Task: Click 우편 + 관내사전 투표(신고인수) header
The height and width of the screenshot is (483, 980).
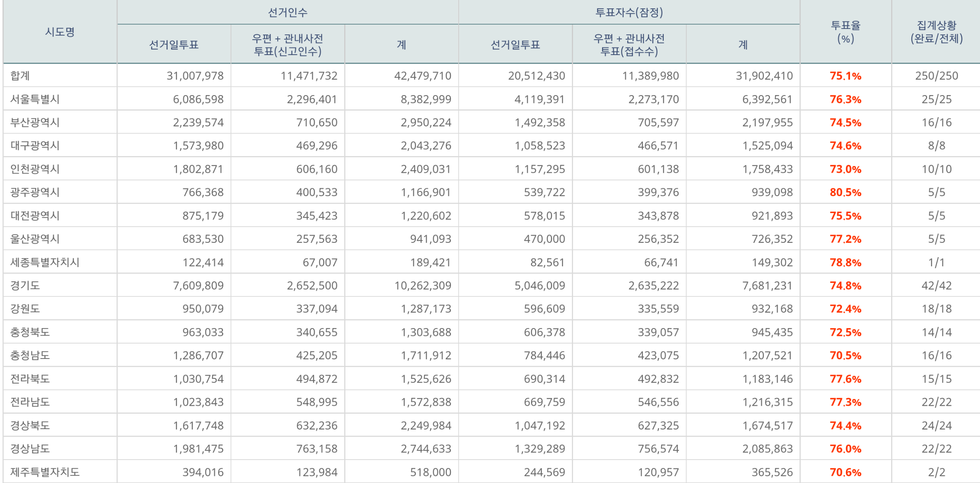Action: [288, 45]
